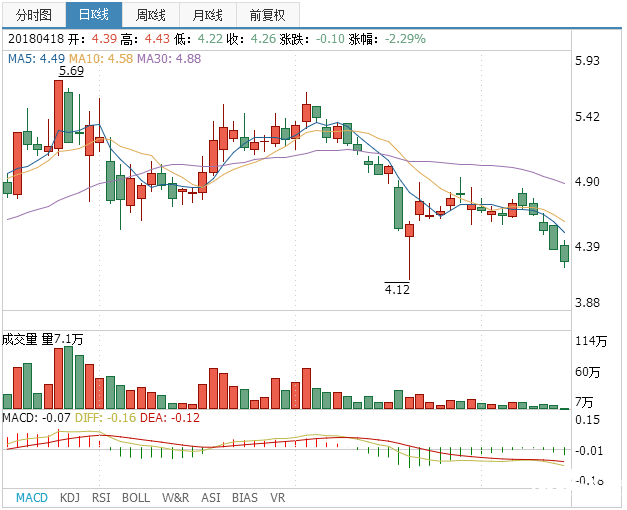
Task: Select the BIAS indicator
Action: click(x=245, y=498)
